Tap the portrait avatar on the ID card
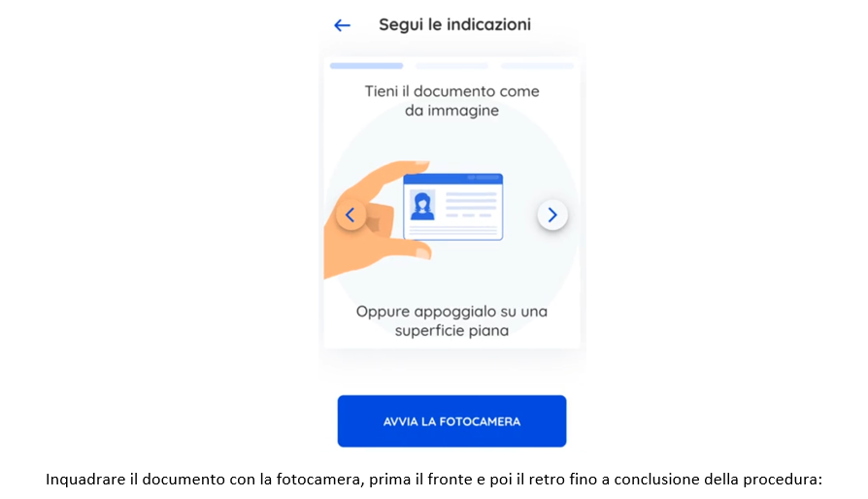The height and width of the screenshot is (499, 868). click(x=422, y=205)
